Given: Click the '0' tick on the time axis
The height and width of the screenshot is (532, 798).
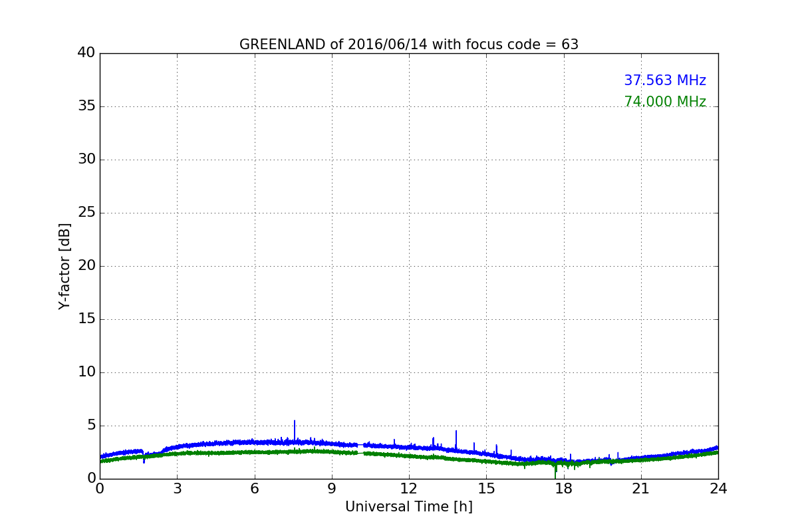Looking at the screenshot, I should (100, 489).
